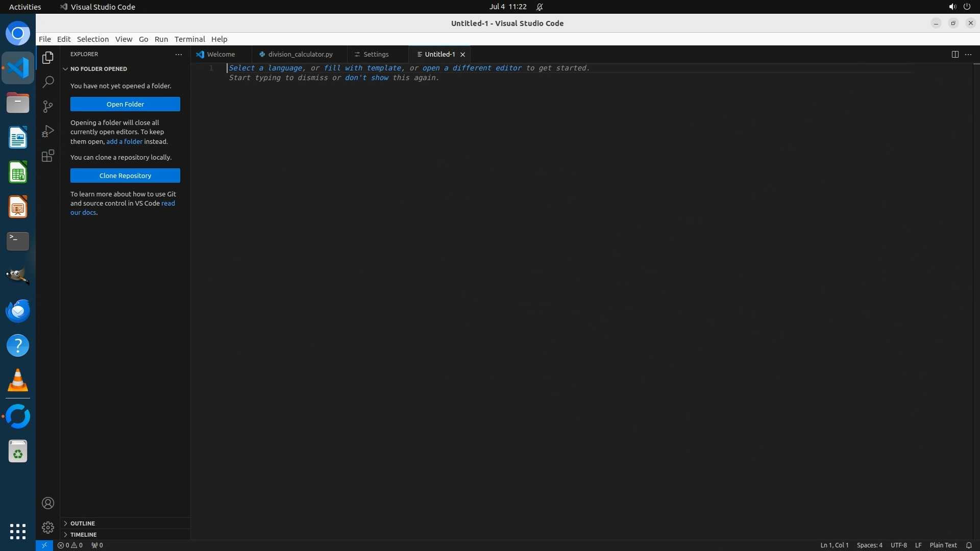
Task: Open the Terminal menu
Action: 189,39
